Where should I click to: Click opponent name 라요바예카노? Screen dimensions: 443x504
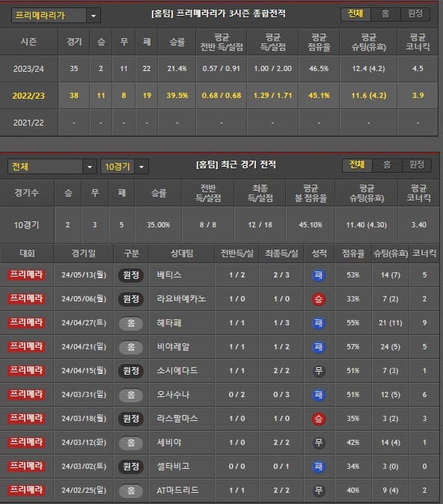[181, 299]
